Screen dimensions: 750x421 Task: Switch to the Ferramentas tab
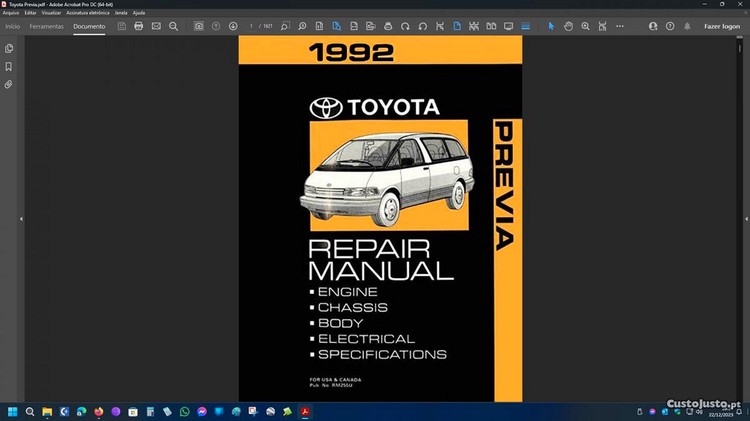coord(46,26)
